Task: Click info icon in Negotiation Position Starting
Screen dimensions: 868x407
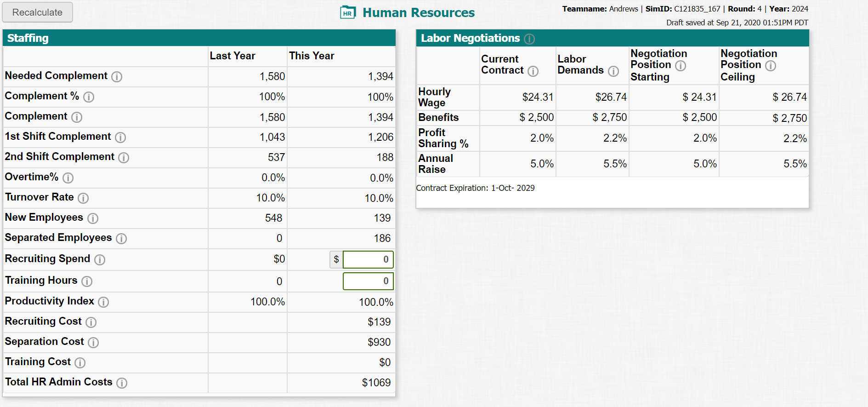Action: coord(681,66)
